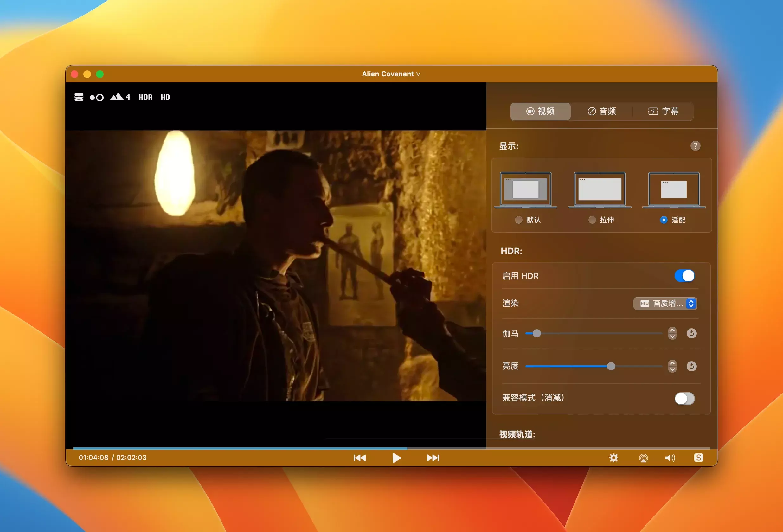Click the settings gear icon in control bar
Viewport: 783px width, 532px height.
[613, 458]
